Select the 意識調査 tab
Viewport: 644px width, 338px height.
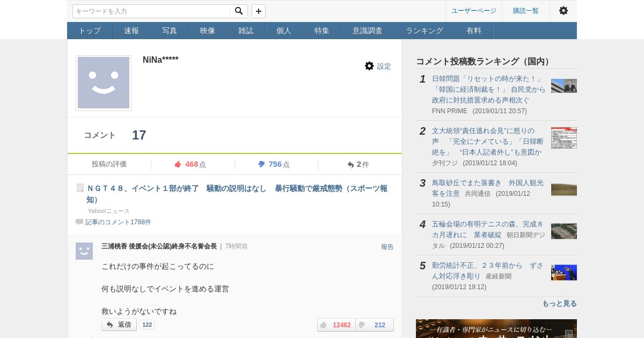368,31
